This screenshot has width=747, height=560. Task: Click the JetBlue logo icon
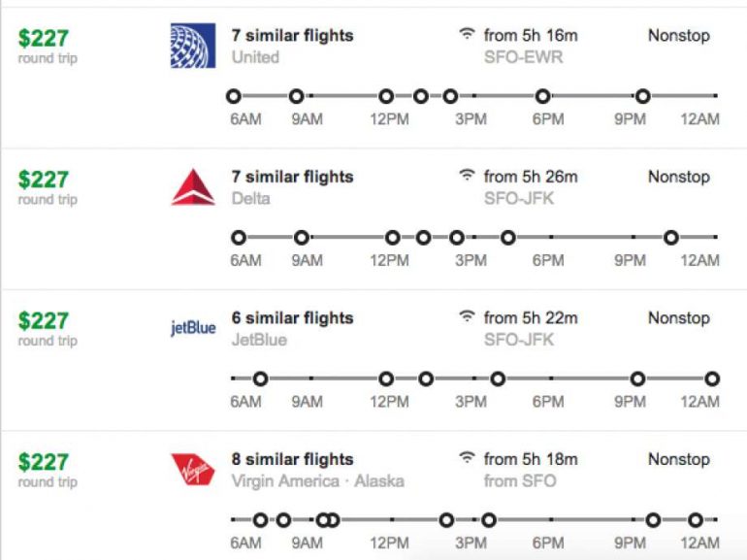pos(193,328)
